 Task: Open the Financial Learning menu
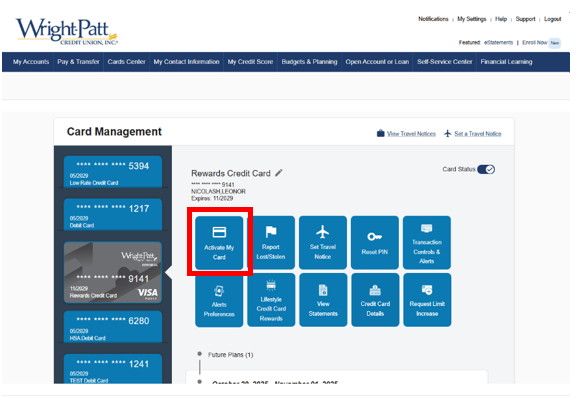pos(506,62)
